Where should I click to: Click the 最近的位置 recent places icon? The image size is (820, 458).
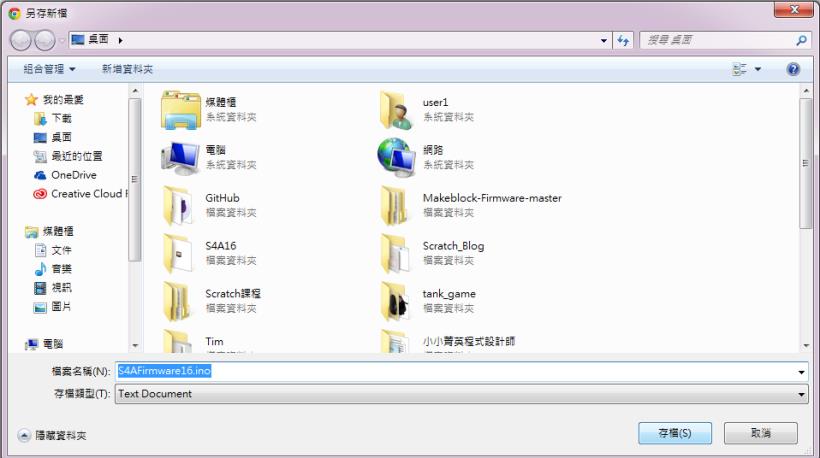tap(40, 156)
